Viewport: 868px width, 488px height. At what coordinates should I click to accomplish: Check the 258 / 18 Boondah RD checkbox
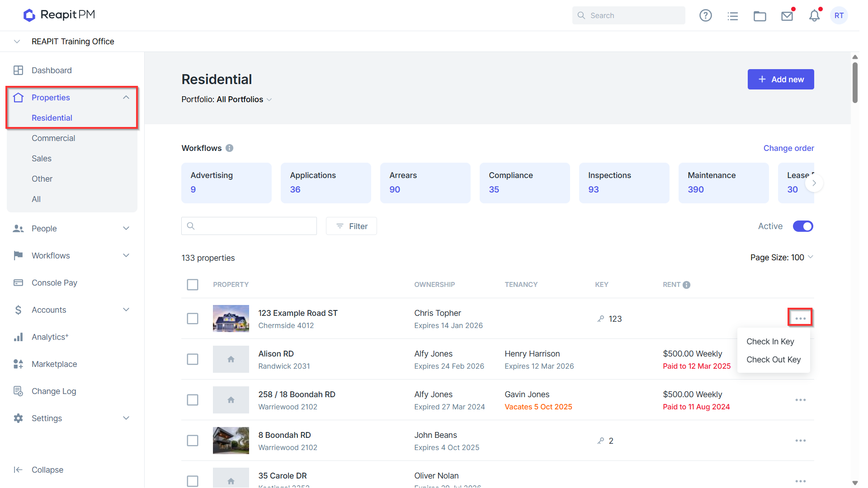click(193, 400)
